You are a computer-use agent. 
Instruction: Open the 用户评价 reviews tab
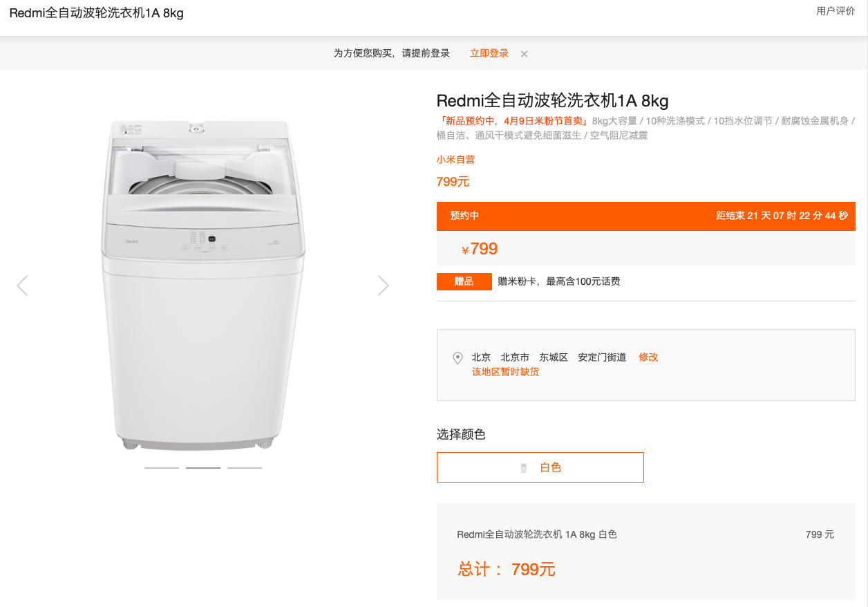pyautogui.click(x=836, y=11)
